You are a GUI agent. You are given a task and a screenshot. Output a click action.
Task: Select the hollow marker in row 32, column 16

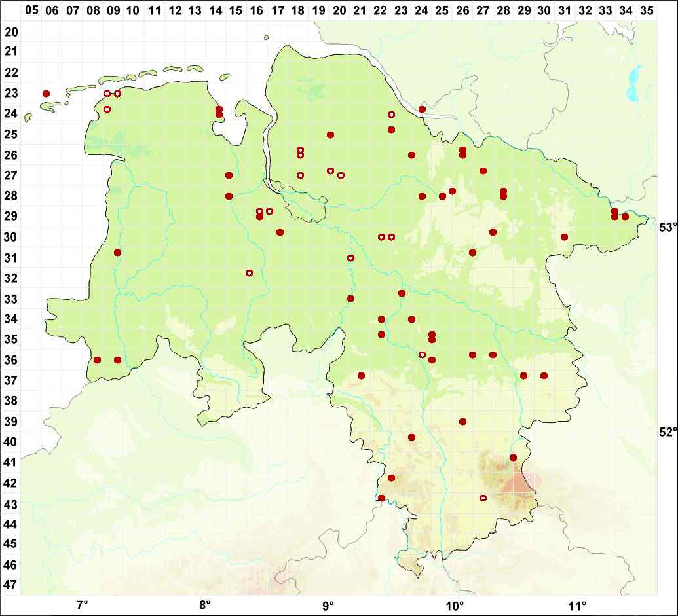(x=249, y=273)
